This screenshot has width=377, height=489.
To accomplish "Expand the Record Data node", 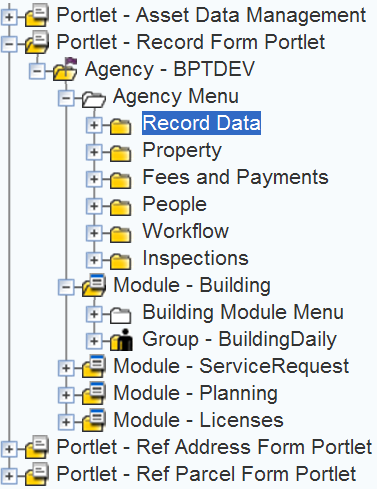I will (x=94, y=125).
